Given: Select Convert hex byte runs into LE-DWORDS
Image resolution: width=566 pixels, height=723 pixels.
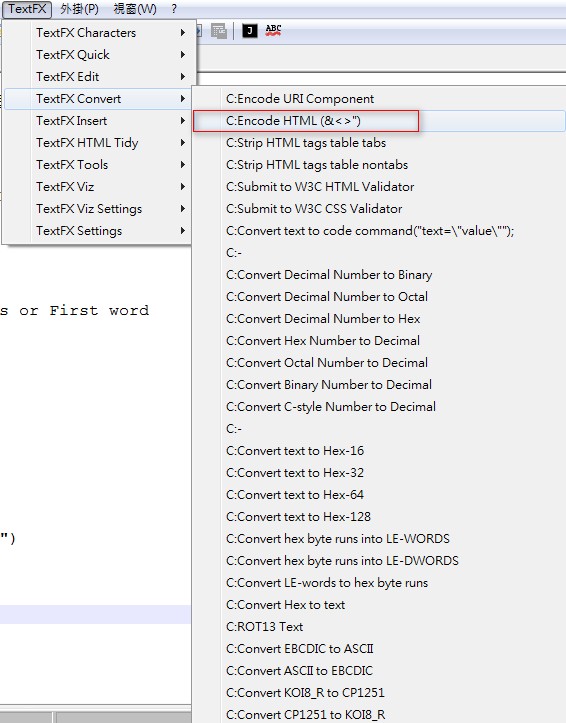Looking at the screenshot, I should coord(379,561).
